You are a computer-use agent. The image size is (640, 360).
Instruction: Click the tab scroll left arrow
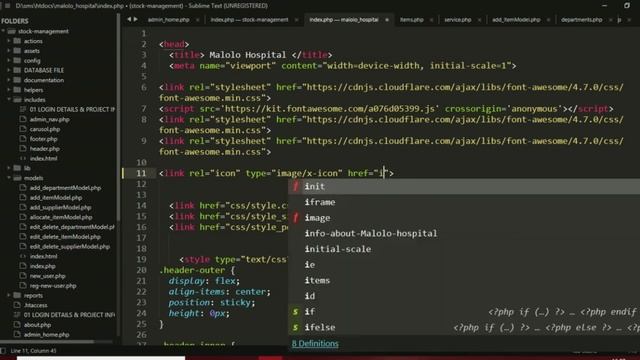coord(129,19)
